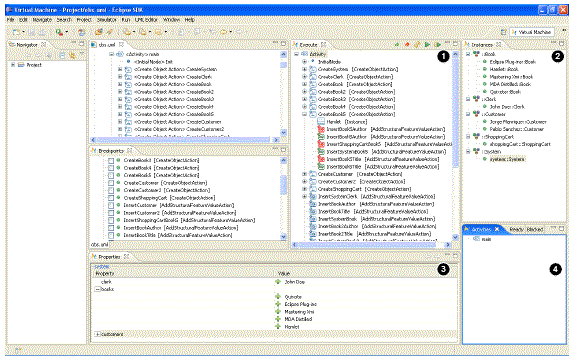Click breakpoint icon of InsertShoppingCartBook5 in Execute

tap(321, 144)
